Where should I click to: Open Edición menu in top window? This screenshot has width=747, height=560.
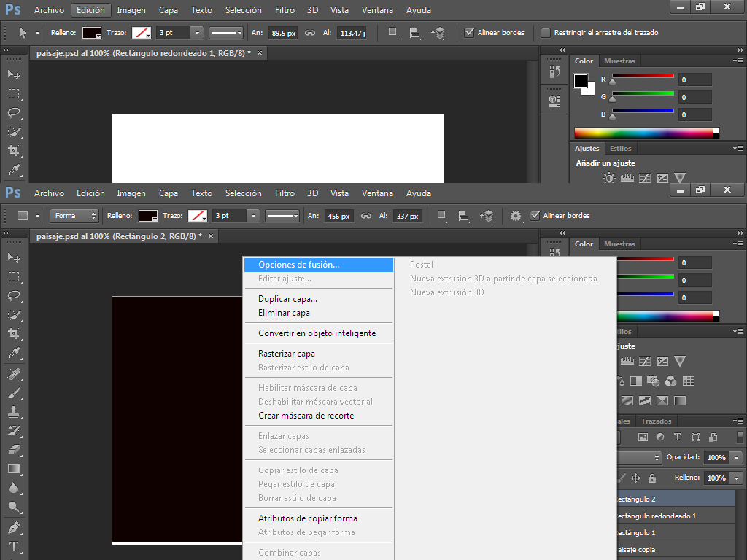point(90,10)
